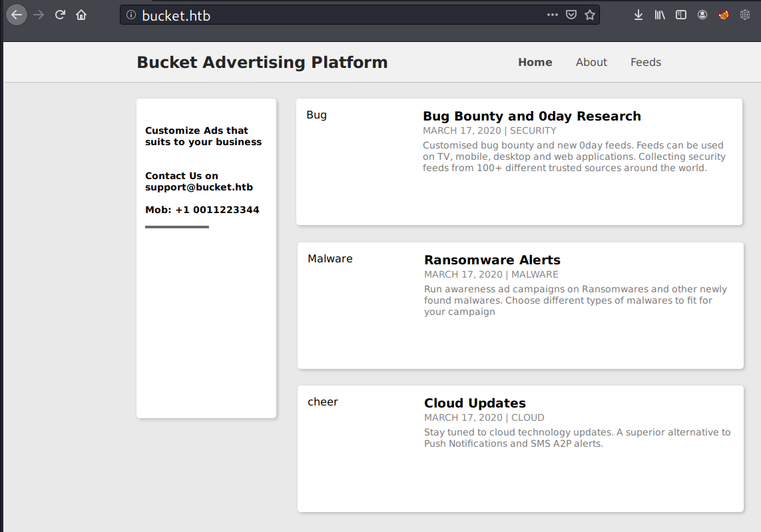The width and height of the screenshot is (761, 532).
Task: Open the page actions three-dots menu
Action: point(553,15)
